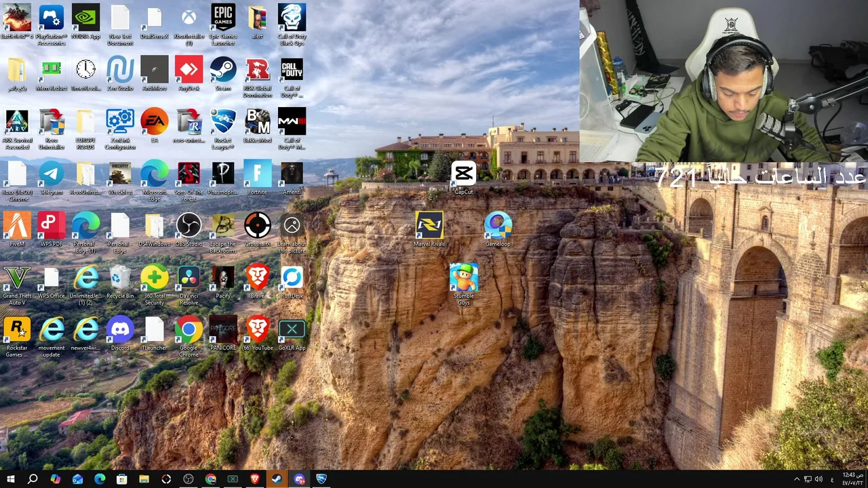This screenshot has width=868, height=488.
Task: Select the AntiMicro shortcut
Action: (155, 75)
